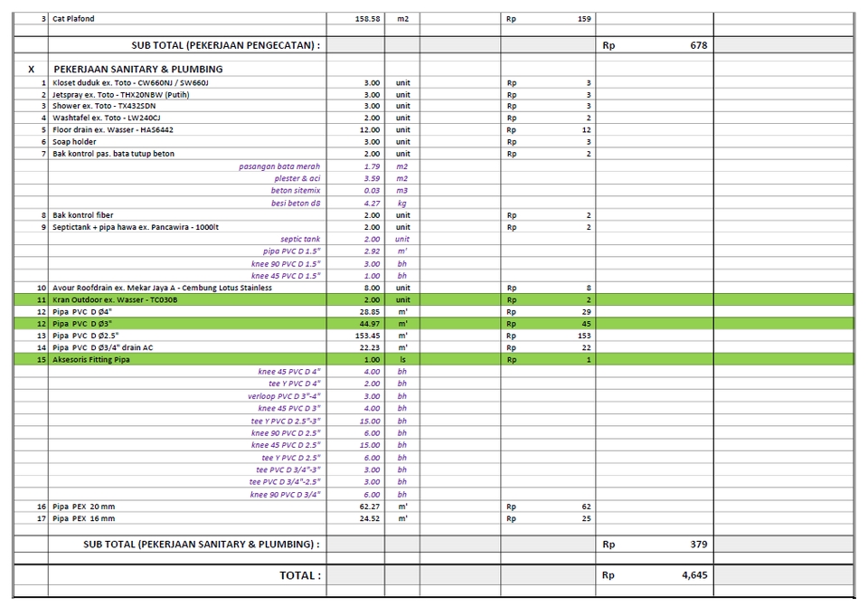This screenshot has height=616, width=868.
Task: Click the besi beton d8 quantity 4.27
Action: (365, 203)
